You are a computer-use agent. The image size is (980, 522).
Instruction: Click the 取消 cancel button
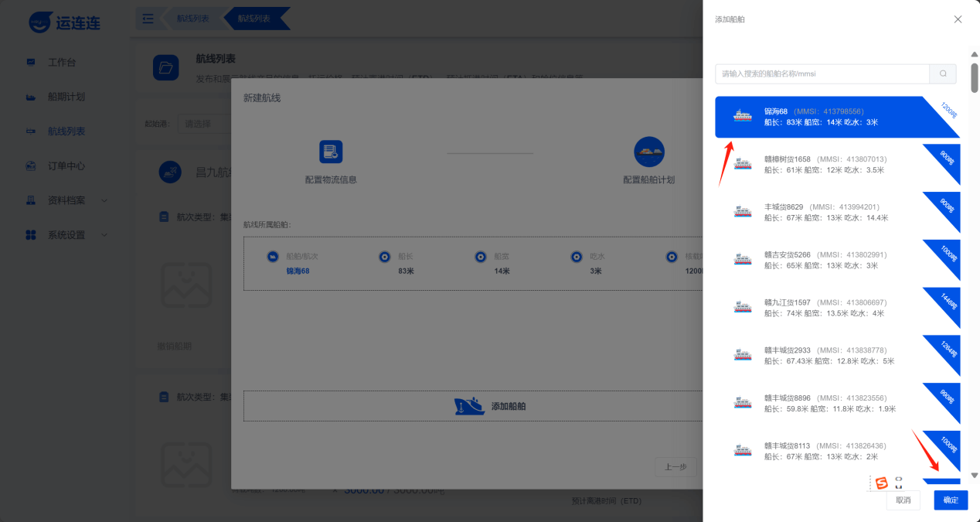coord(903,500)
